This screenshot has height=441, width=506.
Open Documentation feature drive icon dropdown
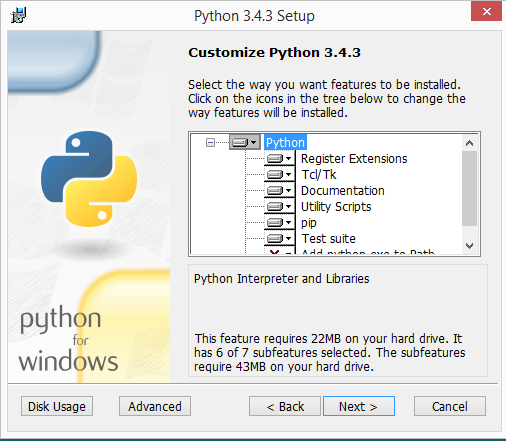(280, 190)
